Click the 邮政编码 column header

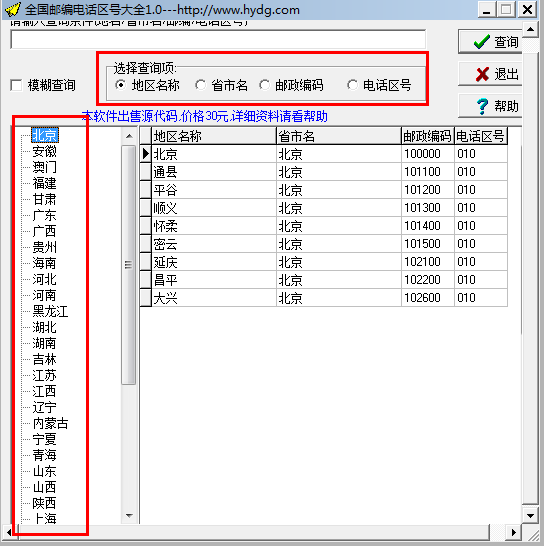tap(428, 136)
